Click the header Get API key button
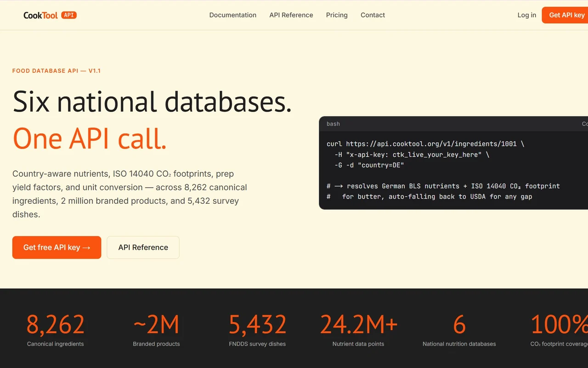The image size is (588, 368). tap(565, 15)
